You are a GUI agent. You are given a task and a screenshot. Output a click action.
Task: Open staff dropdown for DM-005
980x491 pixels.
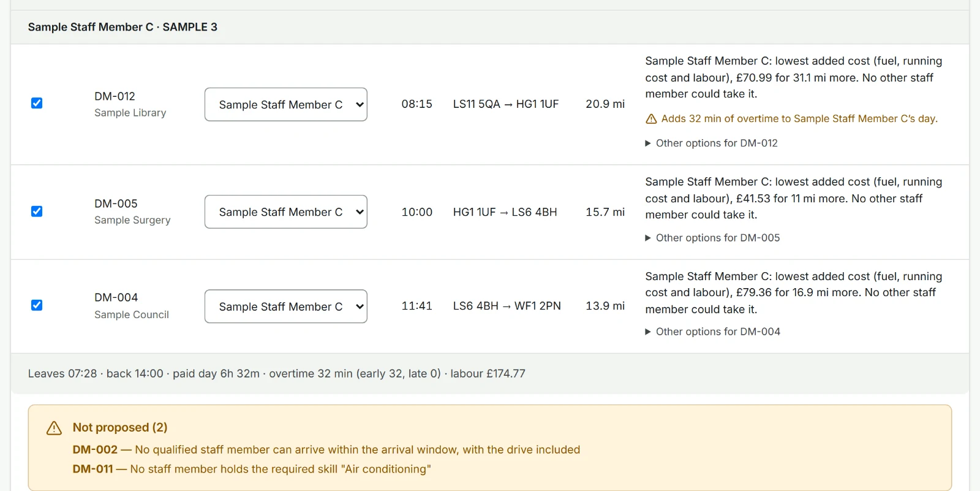[x=286, y=211]
